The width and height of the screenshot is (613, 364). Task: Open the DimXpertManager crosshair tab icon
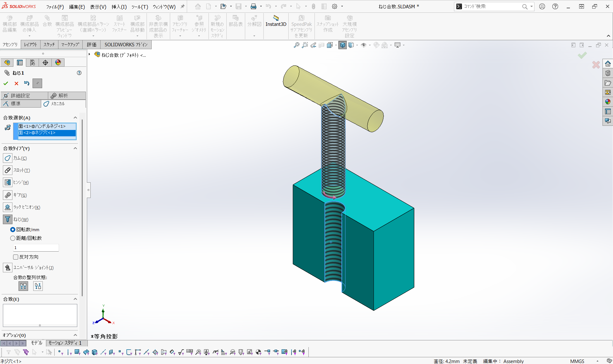[45, 63]
